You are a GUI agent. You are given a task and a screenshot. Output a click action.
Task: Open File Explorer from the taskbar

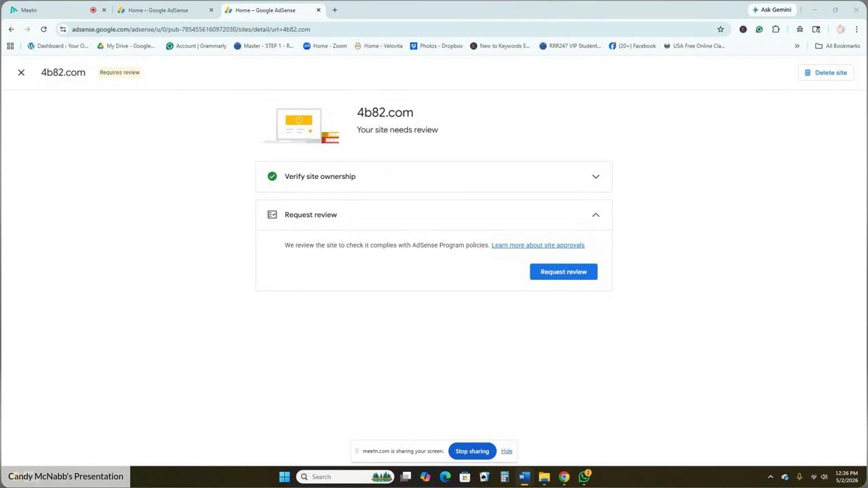click(544, 477)
